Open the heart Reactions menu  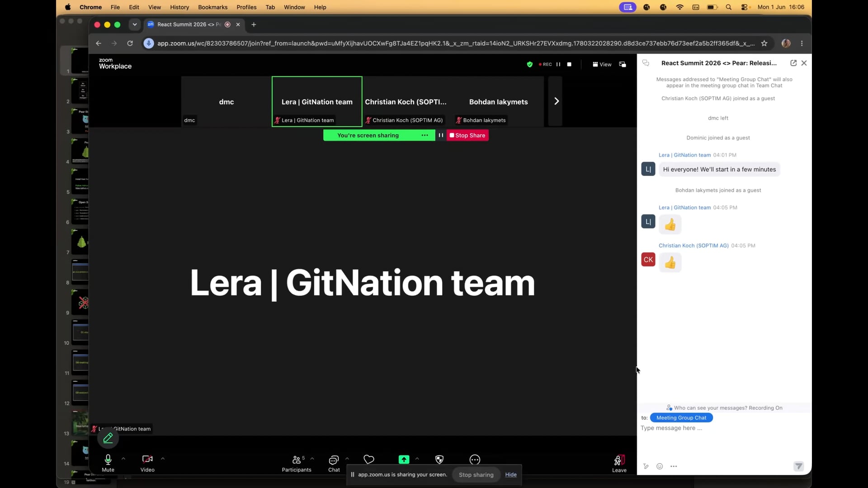369,460
